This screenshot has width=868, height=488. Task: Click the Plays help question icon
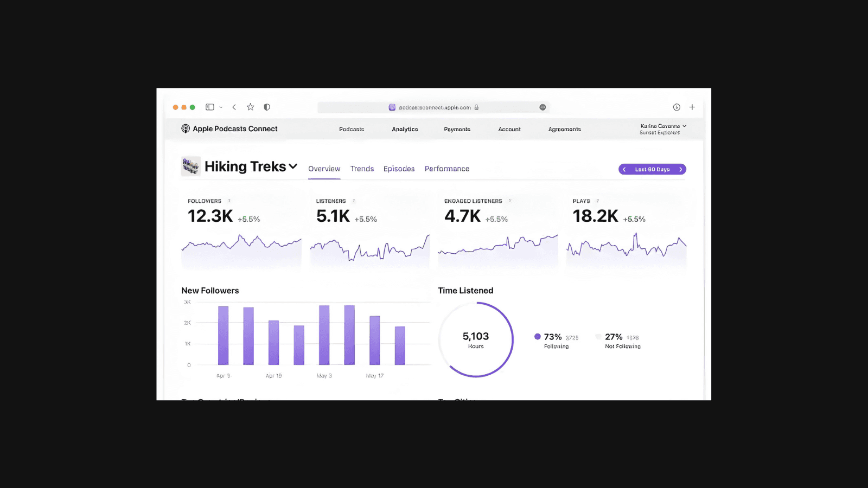pos(598,201)
